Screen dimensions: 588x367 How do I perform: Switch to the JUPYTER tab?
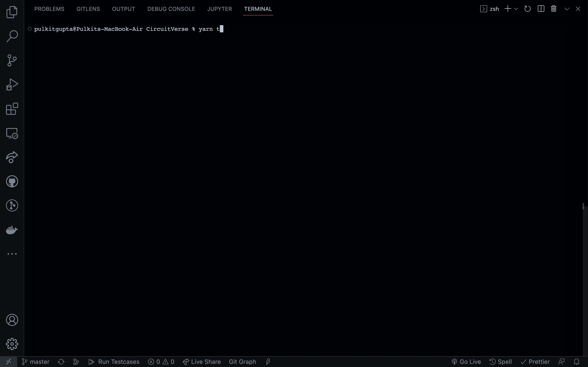(219, 9)
